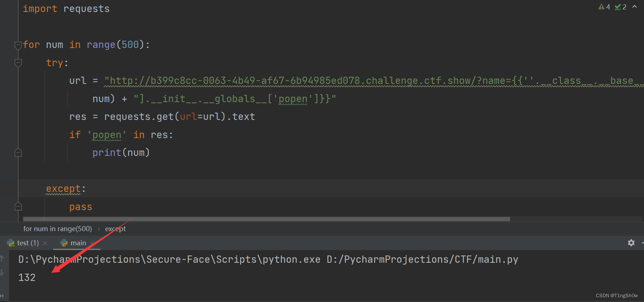
Task: Click the Python icon on test (1) tab
Action: [11, 243]
